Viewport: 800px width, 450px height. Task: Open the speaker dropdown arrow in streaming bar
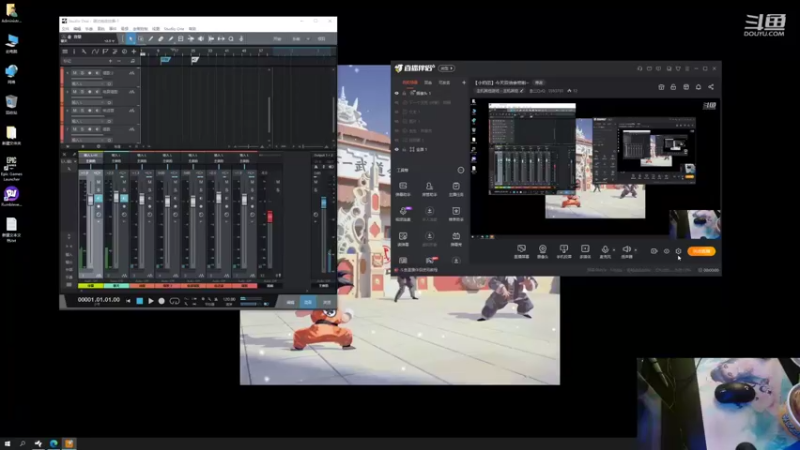click(636, 250)
